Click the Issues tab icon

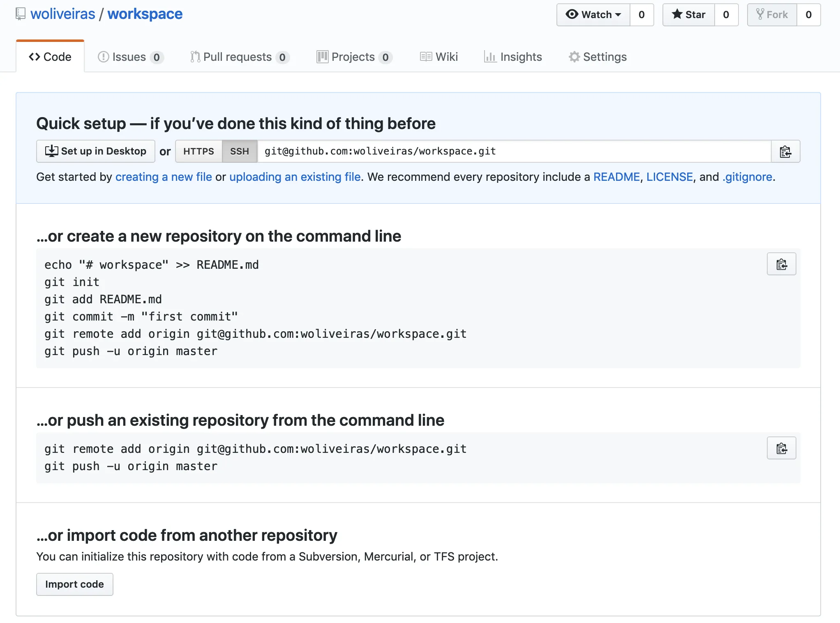104,57
